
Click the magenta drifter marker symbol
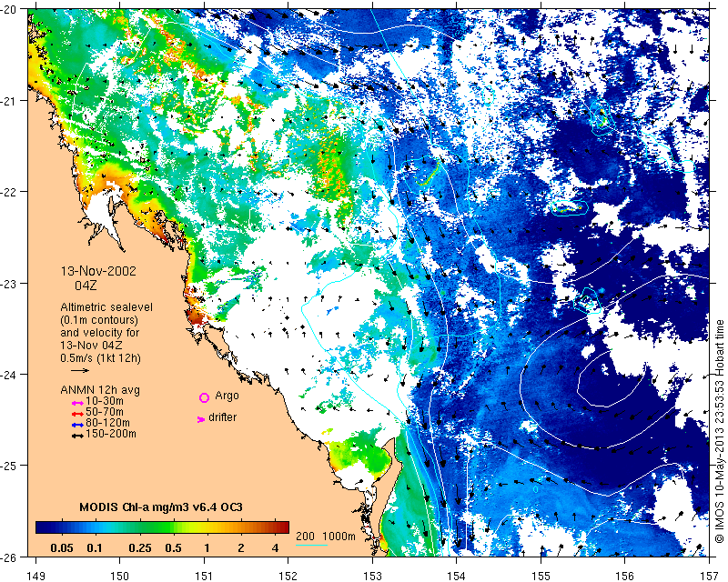[x=201, y=419]
